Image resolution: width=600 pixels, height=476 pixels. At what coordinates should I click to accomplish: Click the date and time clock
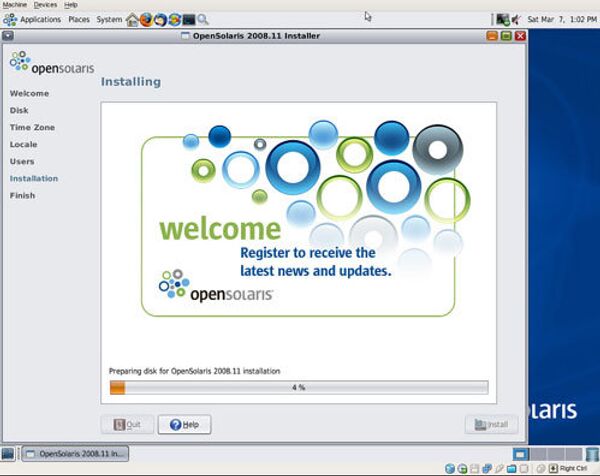562,19
